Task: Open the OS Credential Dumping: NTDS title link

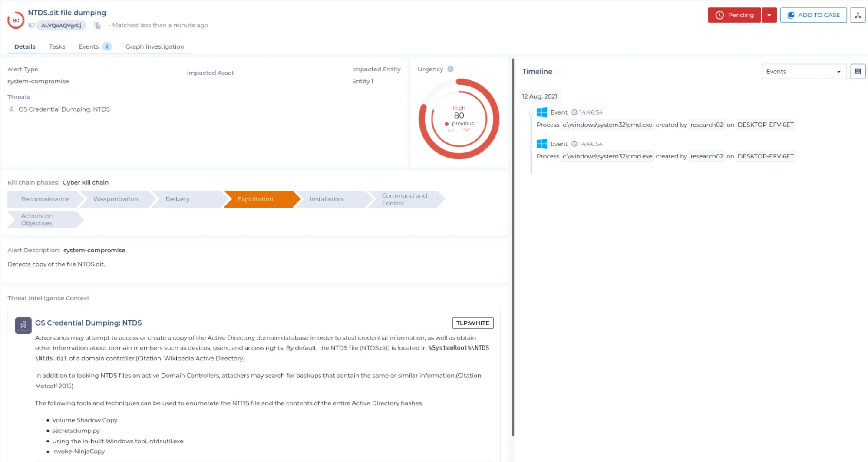Action: tap(89, 323)
